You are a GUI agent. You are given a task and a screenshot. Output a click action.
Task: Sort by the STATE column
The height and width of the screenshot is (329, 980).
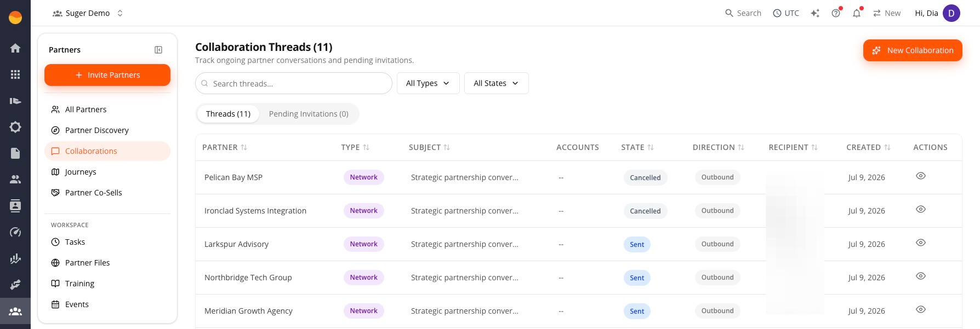[637, 147]
